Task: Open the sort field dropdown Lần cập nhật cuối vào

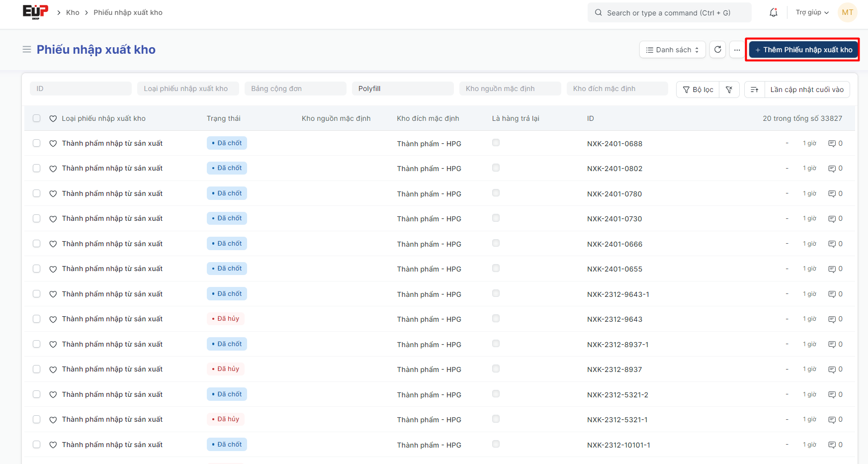Action: [x=806, y=90]
